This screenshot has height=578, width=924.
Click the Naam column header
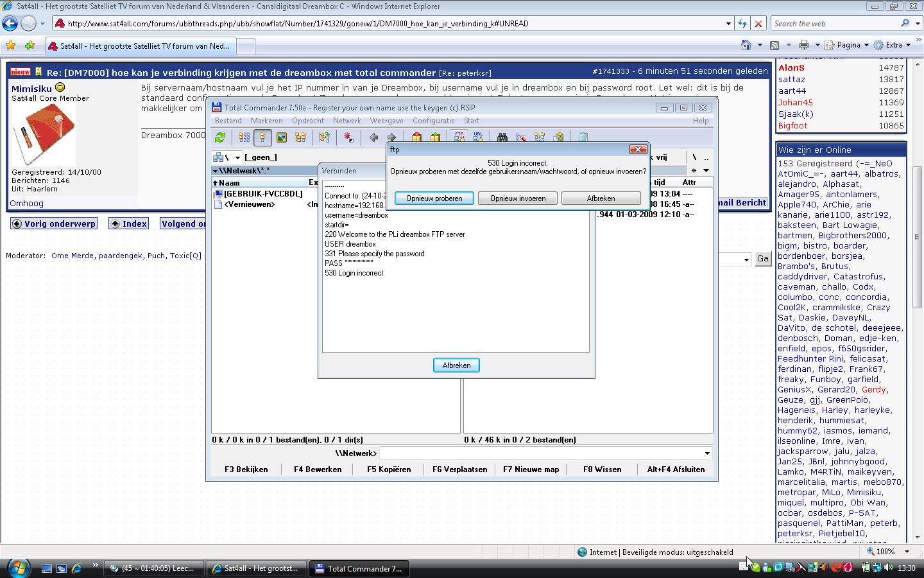coord(259,182)
